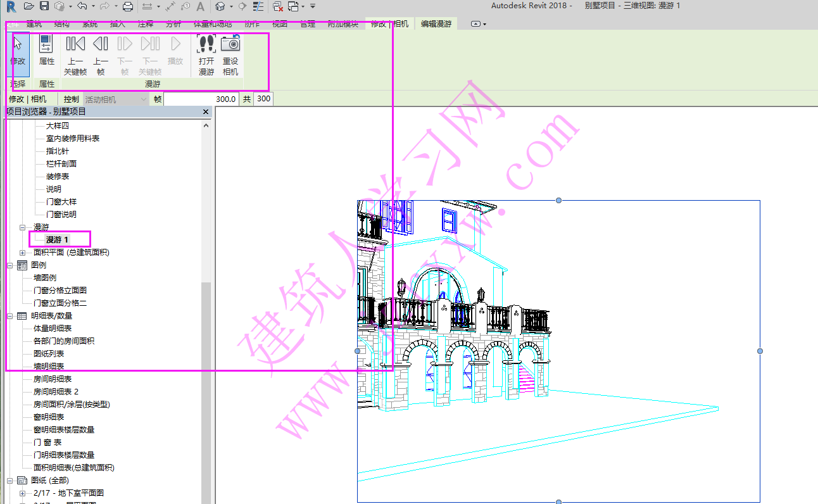Image resolution: width=818 pixels, height=504 pixels.
Task: Step back to the Previous Frame
Action: click(x=101, y=55)
